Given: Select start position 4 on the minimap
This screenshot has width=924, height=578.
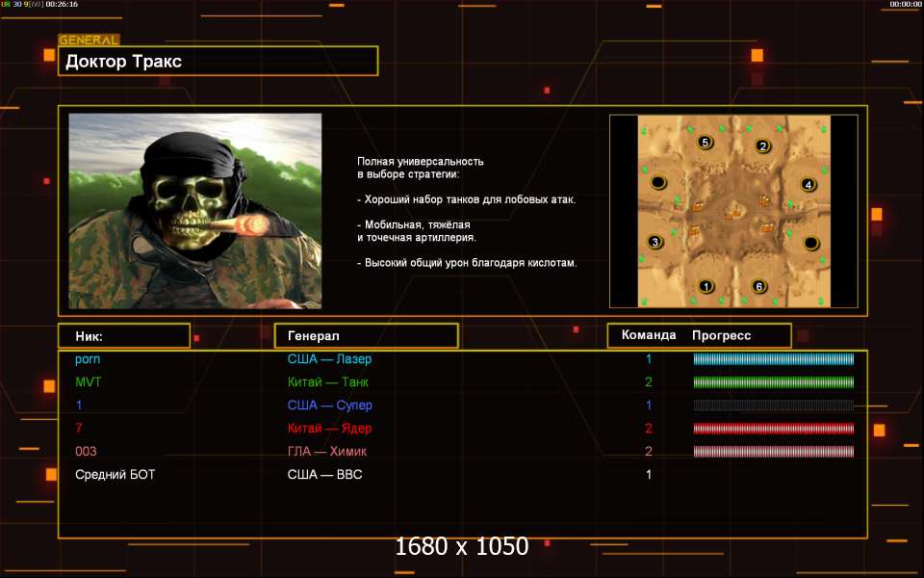Looking at the screenshot, I should [x=808, y=185].
